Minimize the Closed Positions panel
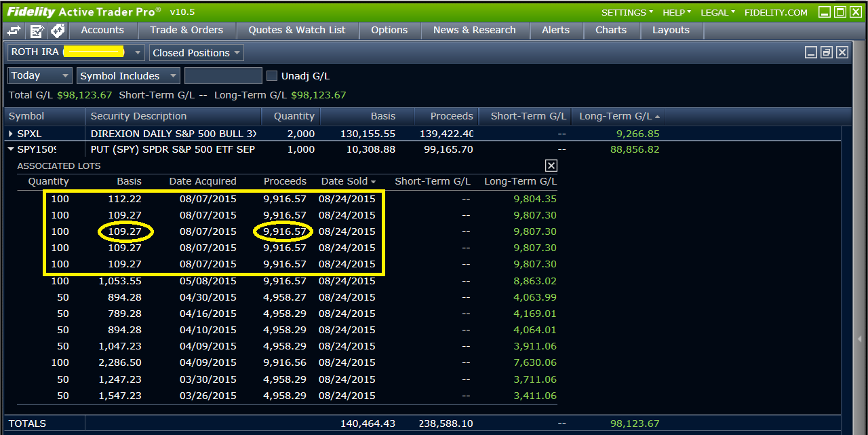 [x=811, y=52]
